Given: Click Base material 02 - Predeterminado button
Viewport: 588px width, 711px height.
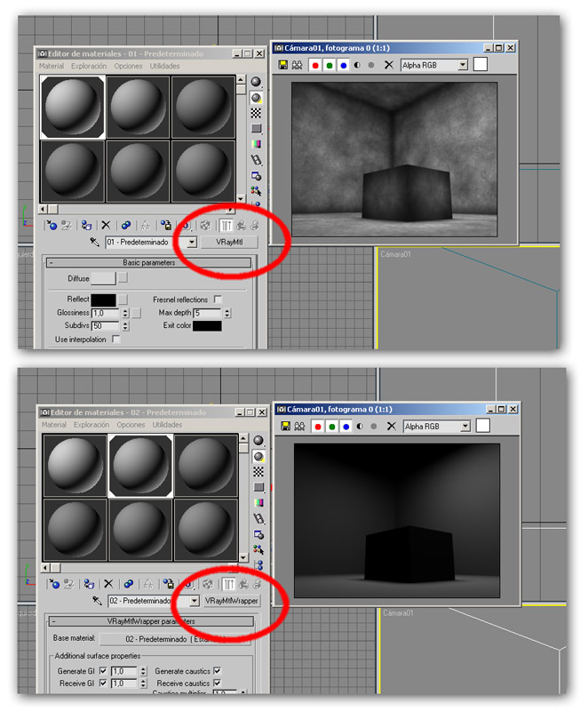Looking at the screenshot, I should click(x=176, y=639).
